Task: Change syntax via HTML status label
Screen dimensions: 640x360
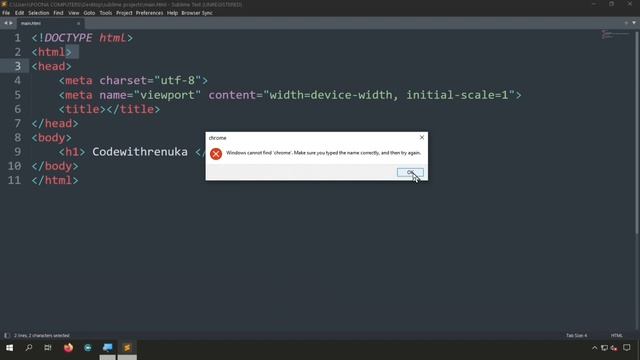Action: [617, 336]
